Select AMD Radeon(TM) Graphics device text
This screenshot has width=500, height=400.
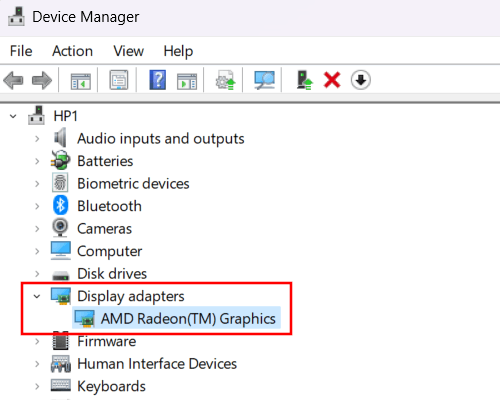pyautogui.click(x=188, y=319)
